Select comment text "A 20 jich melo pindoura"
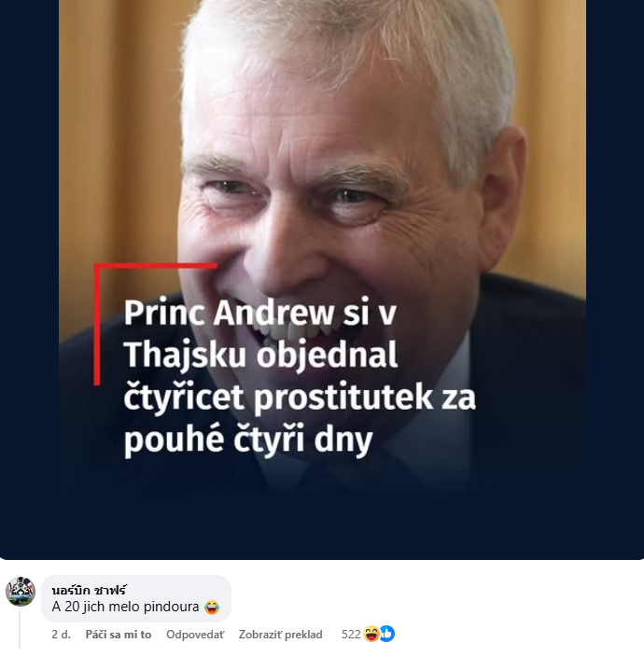This screenshot has width=644, height=657. [x=125, y=607]
